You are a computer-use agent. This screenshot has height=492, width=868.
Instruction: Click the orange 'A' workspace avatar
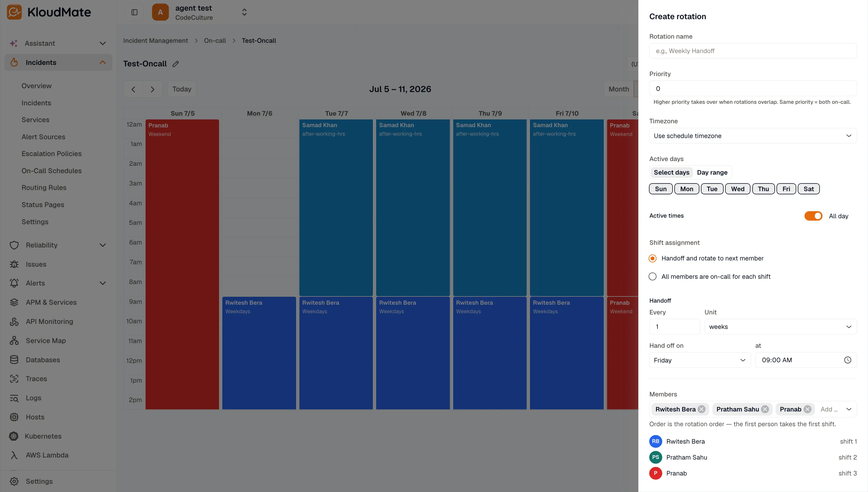coord(160,12)
